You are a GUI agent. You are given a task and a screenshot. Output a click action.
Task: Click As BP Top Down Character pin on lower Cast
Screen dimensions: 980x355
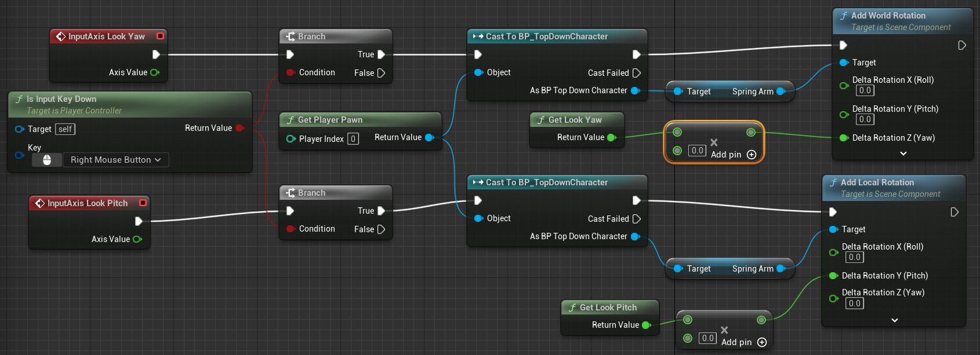click(x=635, y=236)
